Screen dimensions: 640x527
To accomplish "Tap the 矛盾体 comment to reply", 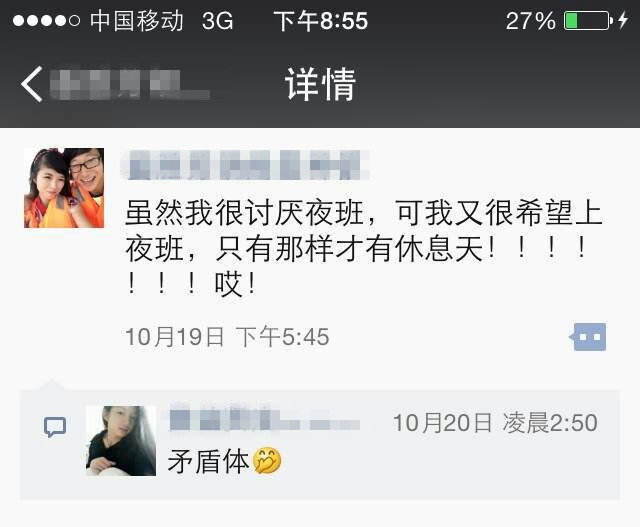I will coord(208,461).
